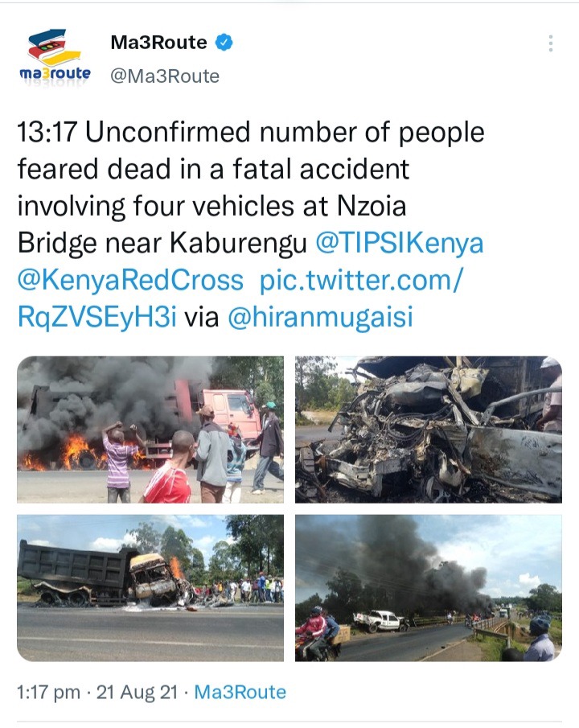579x728 pixels.
Task: Click the 21 Aug 21 date
Action: coord(137,693)
